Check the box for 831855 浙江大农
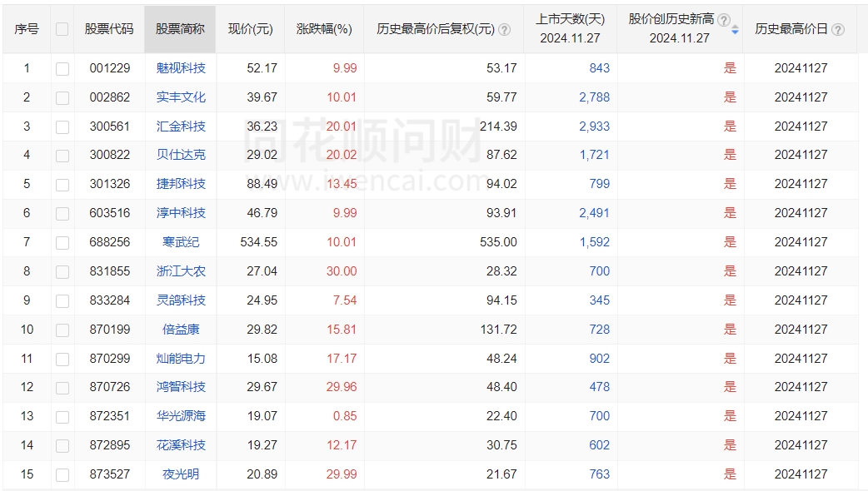 tap(62, 271)
